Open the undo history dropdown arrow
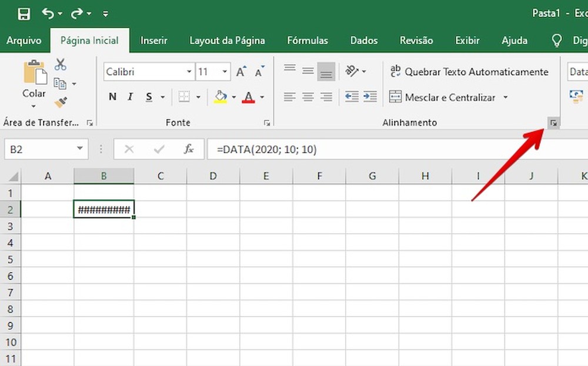This screenshot has height=366, width=588. 60,14
